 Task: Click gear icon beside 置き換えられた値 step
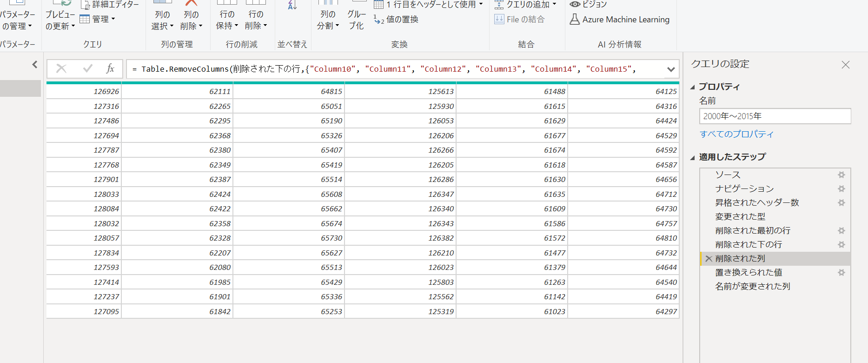click(841, 273)
